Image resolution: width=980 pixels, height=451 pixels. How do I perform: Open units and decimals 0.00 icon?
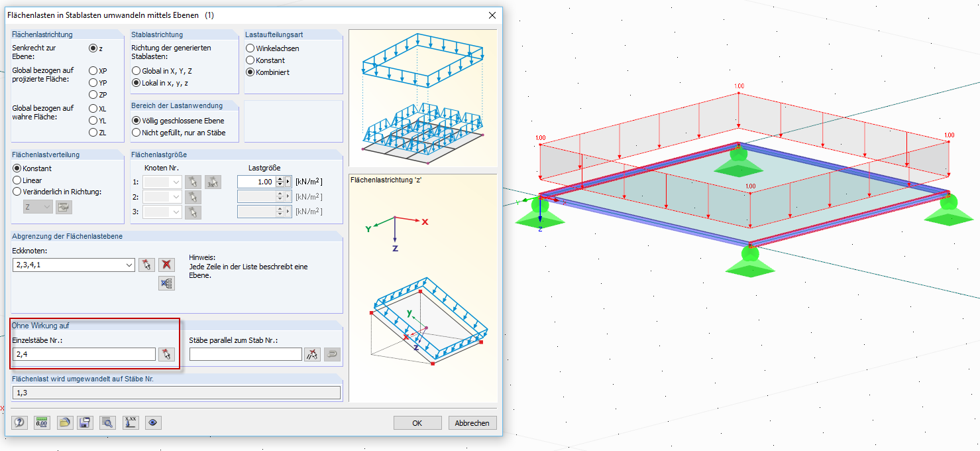[x=42, y=422]
